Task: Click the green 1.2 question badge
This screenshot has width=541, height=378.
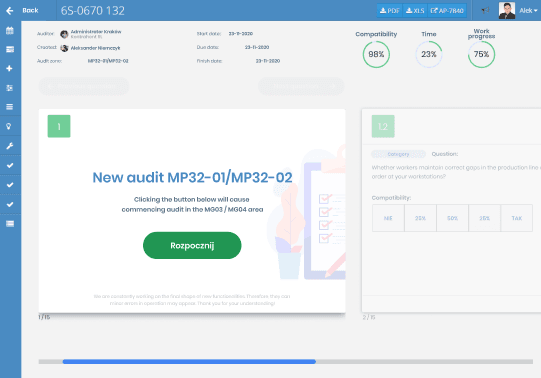Action: (383, 126)
